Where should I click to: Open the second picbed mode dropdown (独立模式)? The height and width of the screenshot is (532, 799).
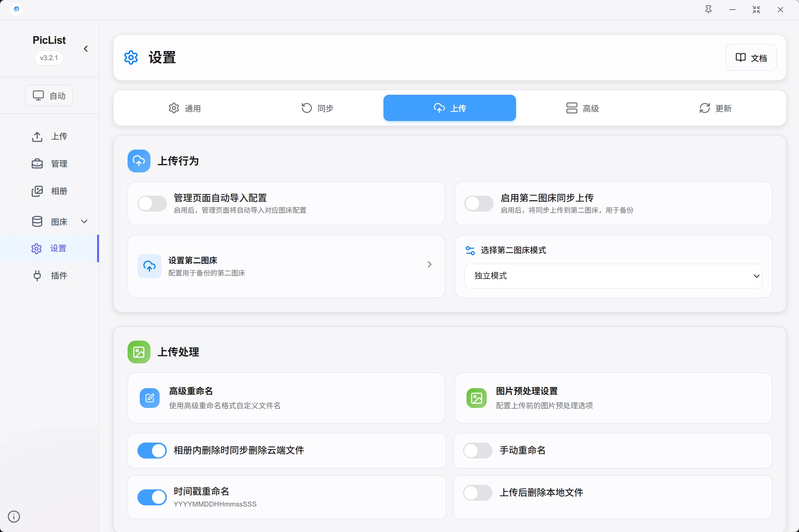point(613,276)
